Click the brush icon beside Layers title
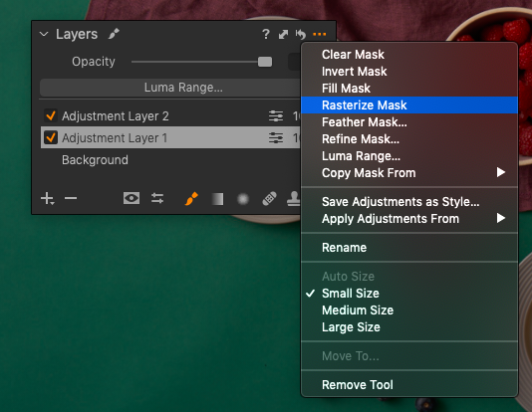532x412 pixels. click(x=114, y=34)
